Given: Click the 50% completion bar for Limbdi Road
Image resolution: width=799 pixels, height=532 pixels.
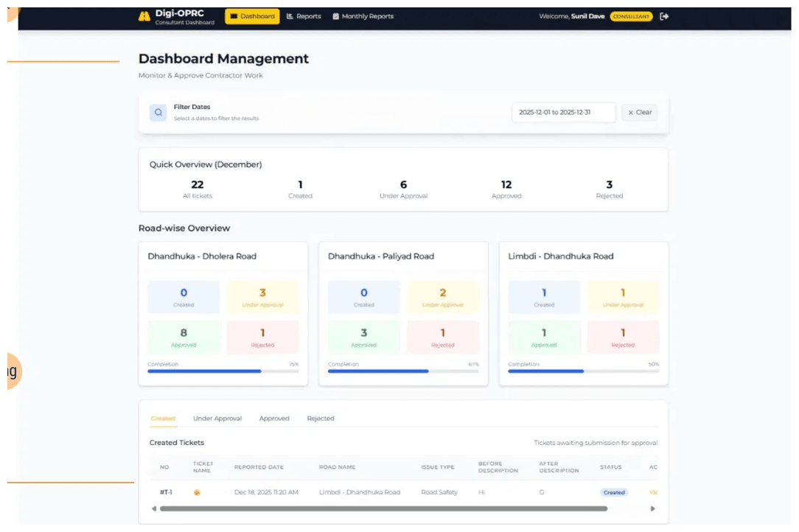Looking at the screenshot, I should (x=584, y=371).
